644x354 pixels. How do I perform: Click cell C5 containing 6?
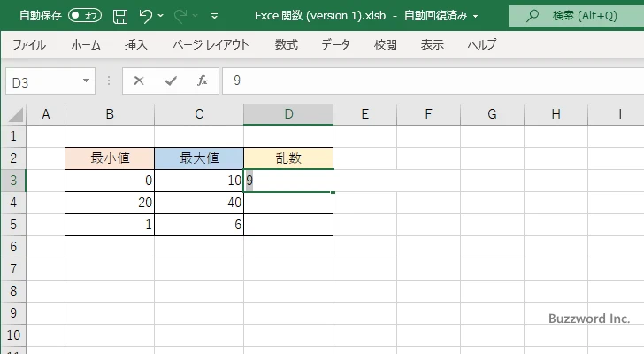point(199,225)
